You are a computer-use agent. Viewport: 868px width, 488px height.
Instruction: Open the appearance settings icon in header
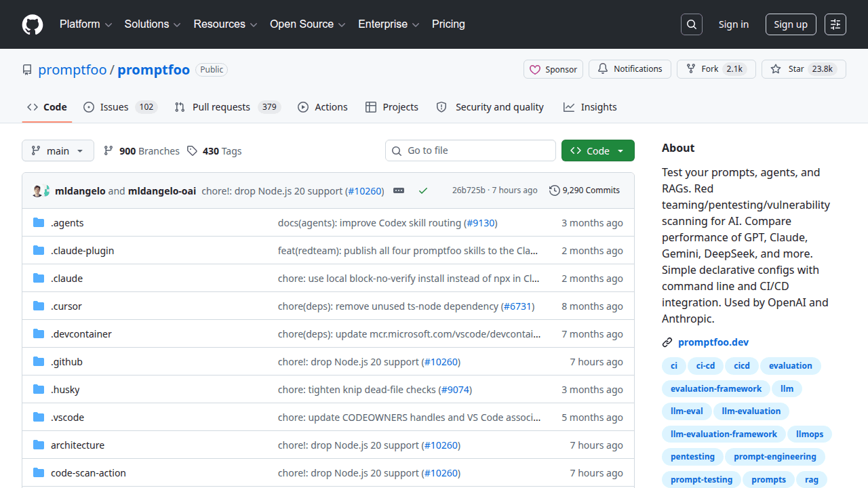pyautogui.click(x=835, y=24)
